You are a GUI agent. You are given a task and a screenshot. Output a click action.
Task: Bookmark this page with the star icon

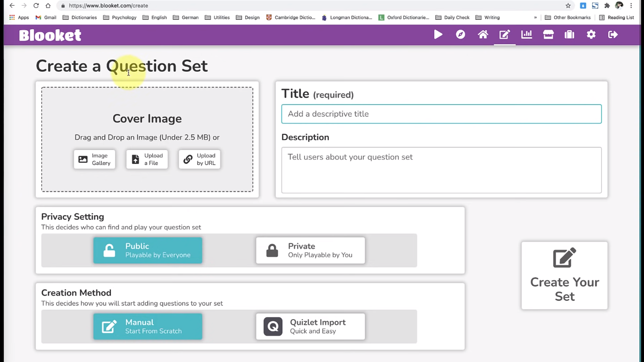pos(568,6)
